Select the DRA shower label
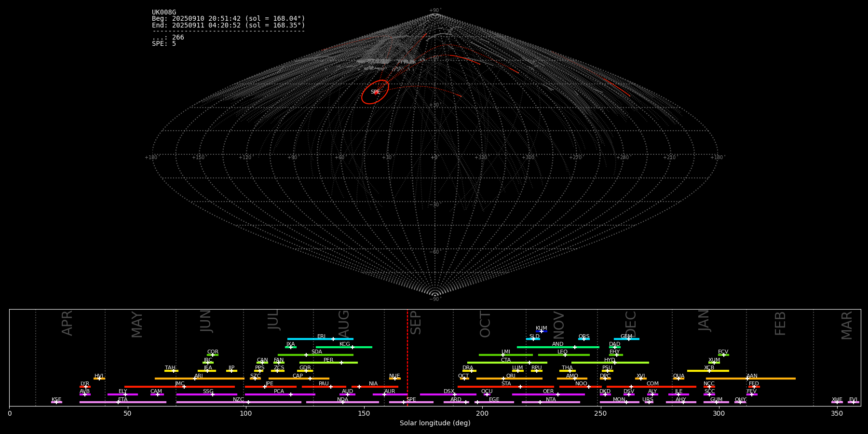The height and width of the screenshot is (434, 868). pos(468,368)
